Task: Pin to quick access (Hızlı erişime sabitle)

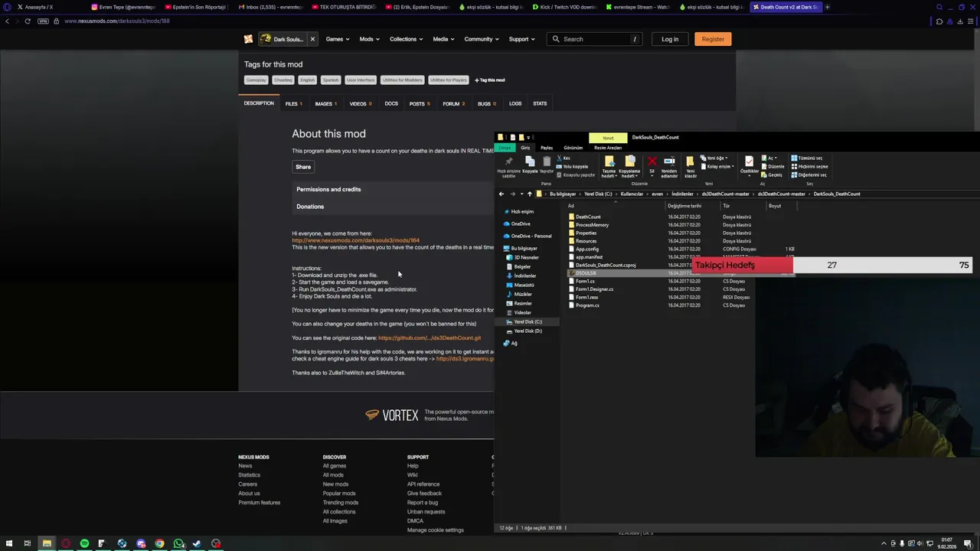Action: pyautogui.click(x=508, y=167)
